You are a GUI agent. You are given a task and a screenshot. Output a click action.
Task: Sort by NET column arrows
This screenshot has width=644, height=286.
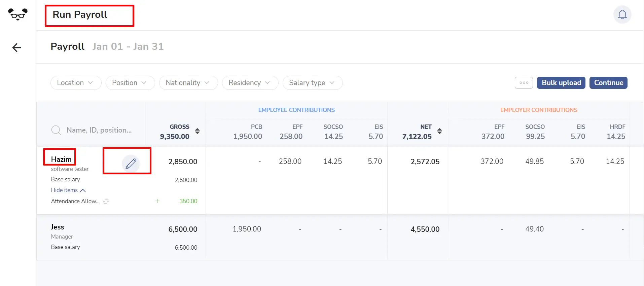pyautogui.click(x=439, y=131)
